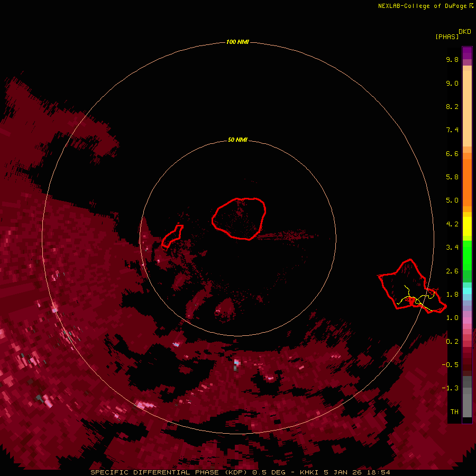Click the Specific Differential Phase title caption
This screenshot has height=476, width=476.
click(x=240, y=472)
